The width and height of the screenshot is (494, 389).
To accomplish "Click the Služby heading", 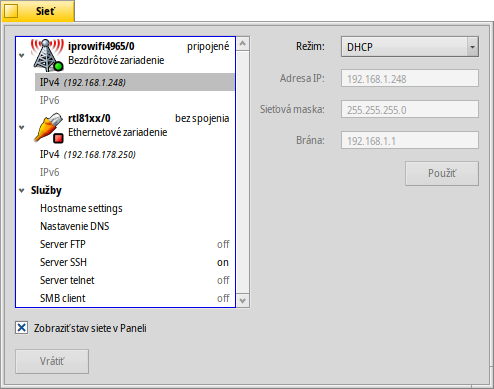I will (46, 191).
